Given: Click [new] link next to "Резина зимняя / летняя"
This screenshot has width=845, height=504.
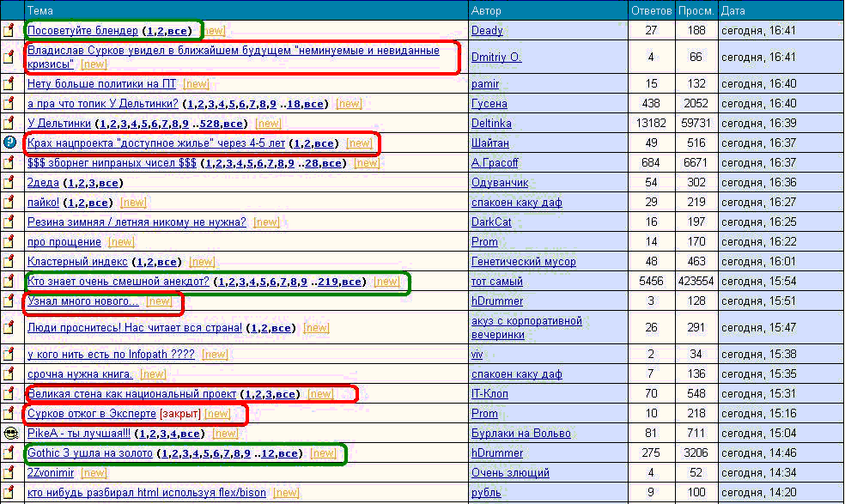Looking at the screenshot, I should click(266, 222).
